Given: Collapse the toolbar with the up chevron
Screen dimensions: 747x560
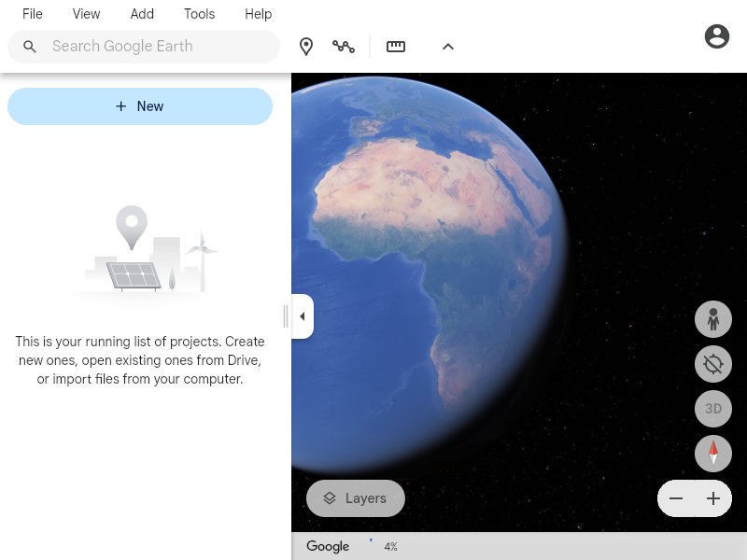Looking at the screenshot, I should tap(448, 47).
